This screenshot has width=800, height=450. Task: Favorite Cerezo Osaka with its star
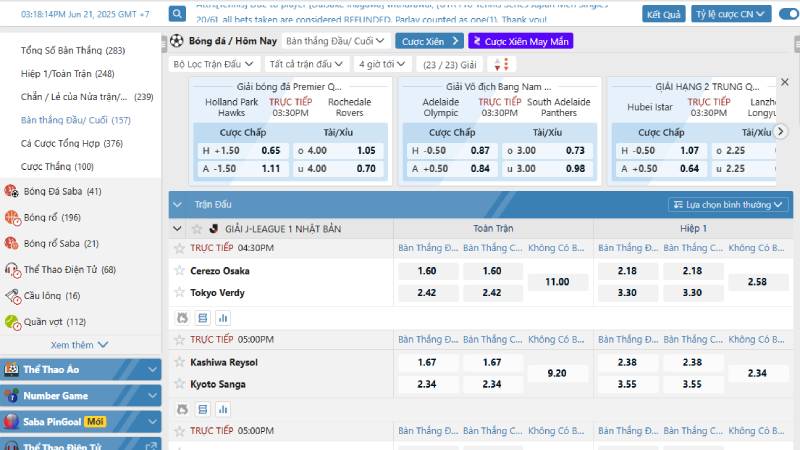tap(179, 270)
